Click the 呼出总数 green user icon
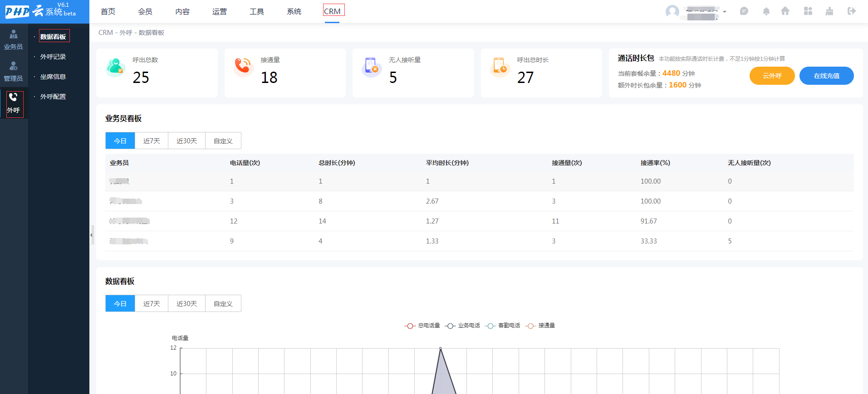Screen dimensions: 868x394 click(x=115, y=67)
